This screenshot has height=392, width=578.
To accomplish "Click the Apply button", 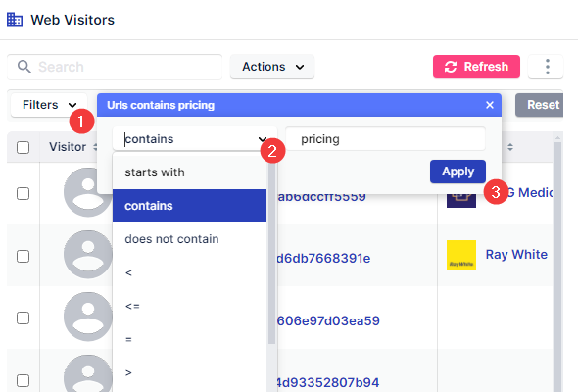I will click(458, 171).
